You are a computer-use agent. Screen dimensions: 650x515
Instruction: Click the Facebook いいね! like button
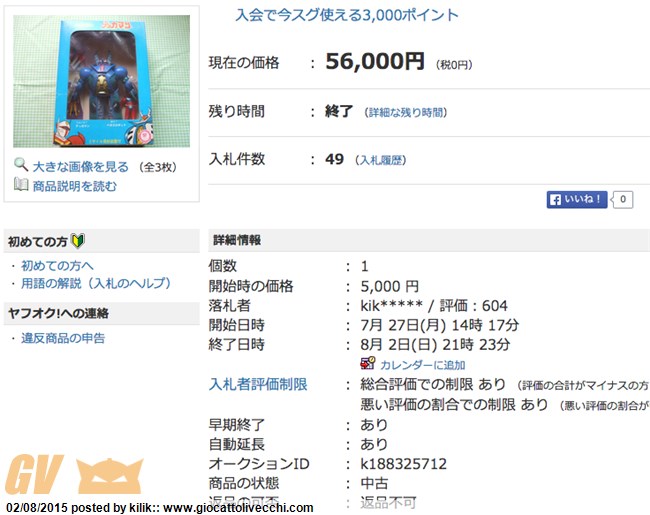[x=577, y=199]
